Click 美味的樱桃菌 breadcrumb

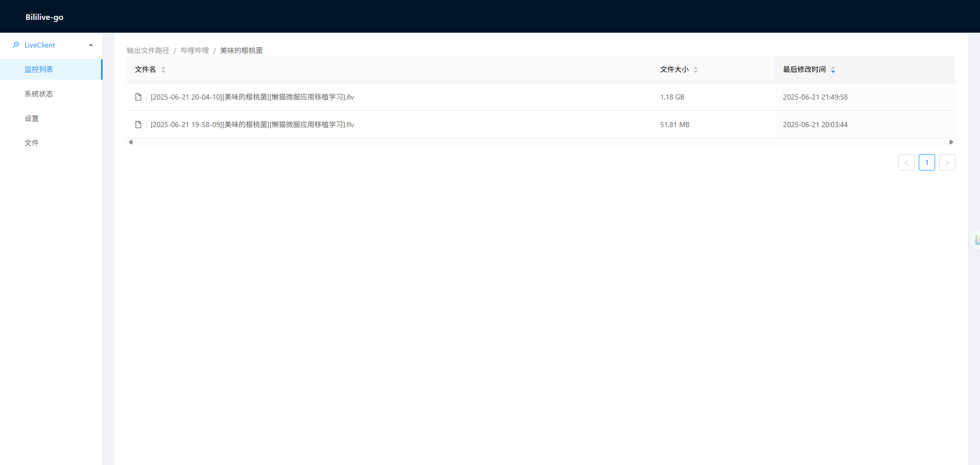click(x=241, y=51)
